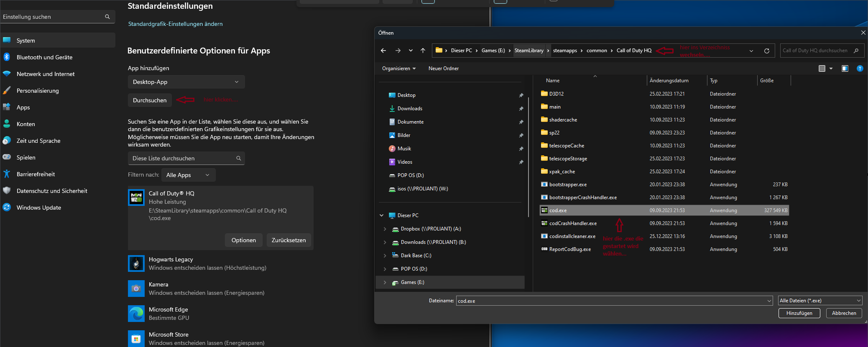Go back in the Öffnen dialog
The width and height of the screenshot is (868, 347).
[x=383, y=51]
